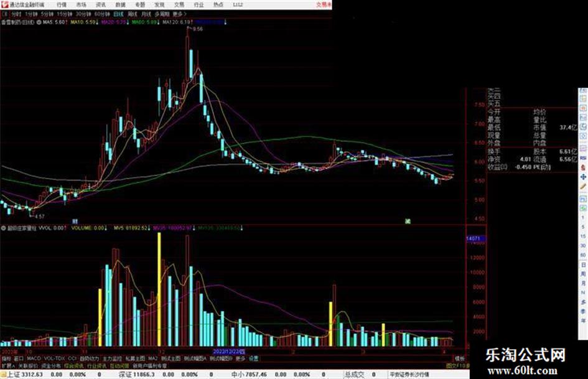The image size is (588, 379).
Task: Open the 指标 selector at bottom left
Action: pos(6,358)
